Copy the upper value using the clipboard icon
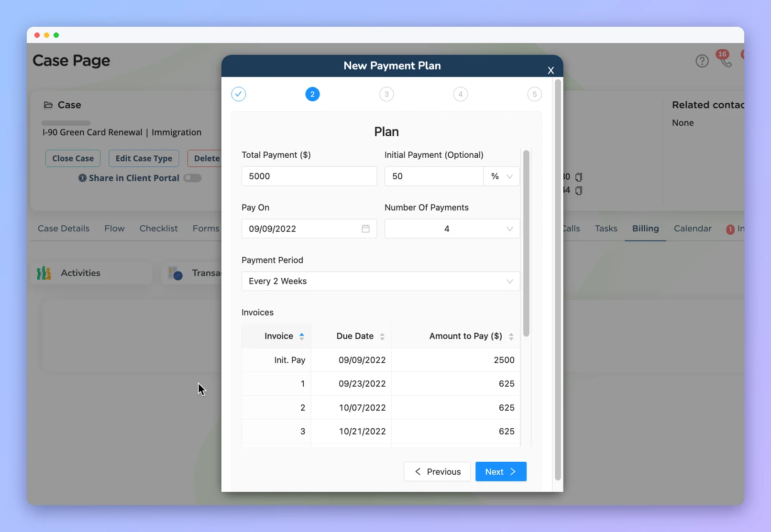 tap(579, 177)
